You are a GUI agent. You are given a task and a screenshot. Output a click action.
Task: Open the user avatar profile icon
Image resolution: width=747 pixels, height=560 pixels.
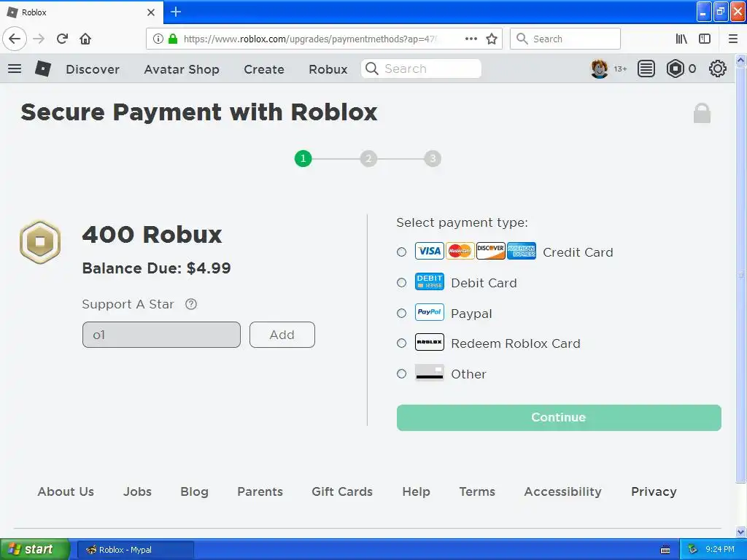pos(600,69)
